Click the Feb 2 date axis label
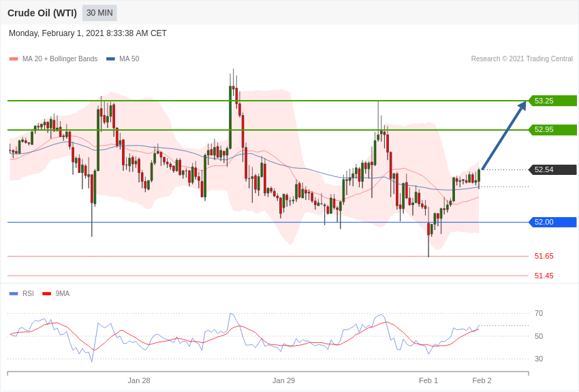The image size is (579, 392). tap(482, 380)
